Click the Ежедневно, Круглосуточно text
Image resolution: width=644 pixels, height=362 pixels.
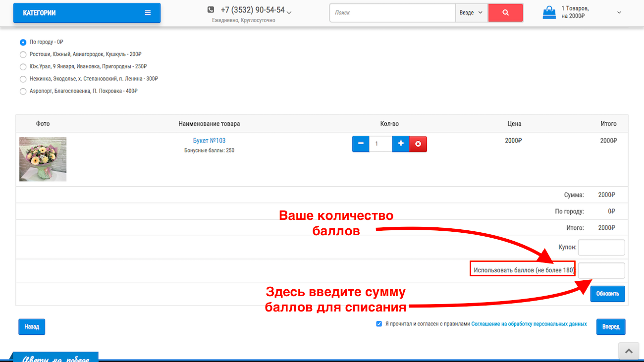[x=244, y=20]
